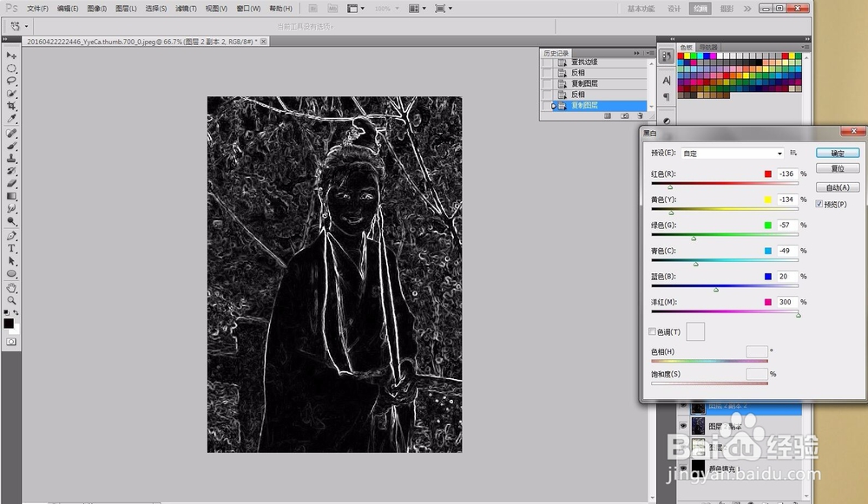Click the black foreground color swatch
This screenshot has width=868, height=504.
tap(9, 324)
